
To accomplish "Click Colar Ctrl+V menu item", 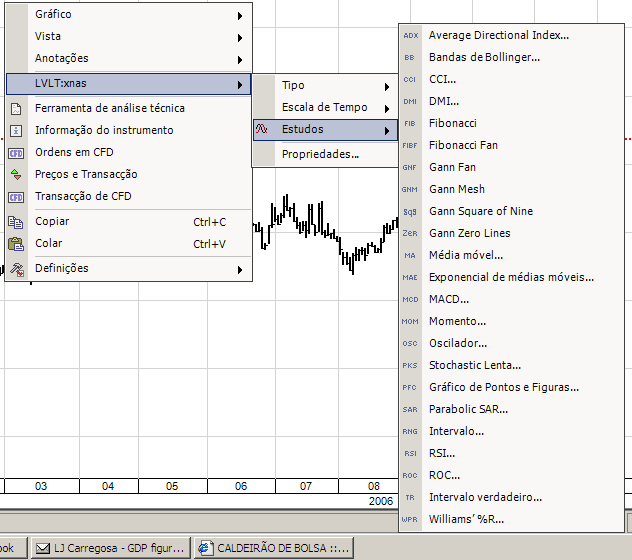I will (129, 244).
